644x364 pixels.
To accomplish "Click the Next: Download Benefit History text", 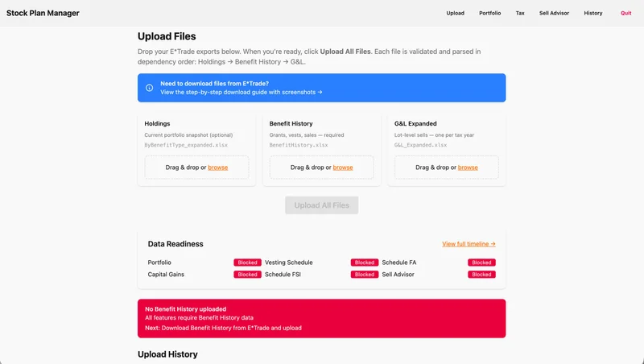I will click(x=224, y=328).
